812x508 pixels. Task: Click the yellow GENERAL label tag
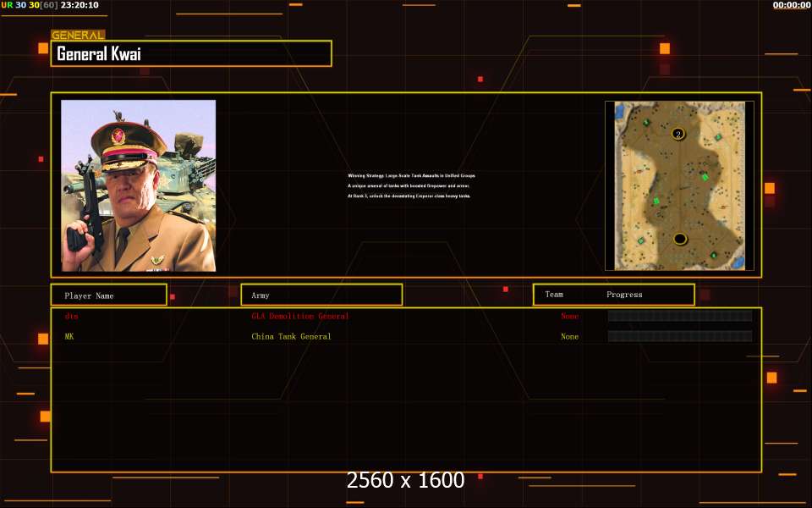coord(78,36)
